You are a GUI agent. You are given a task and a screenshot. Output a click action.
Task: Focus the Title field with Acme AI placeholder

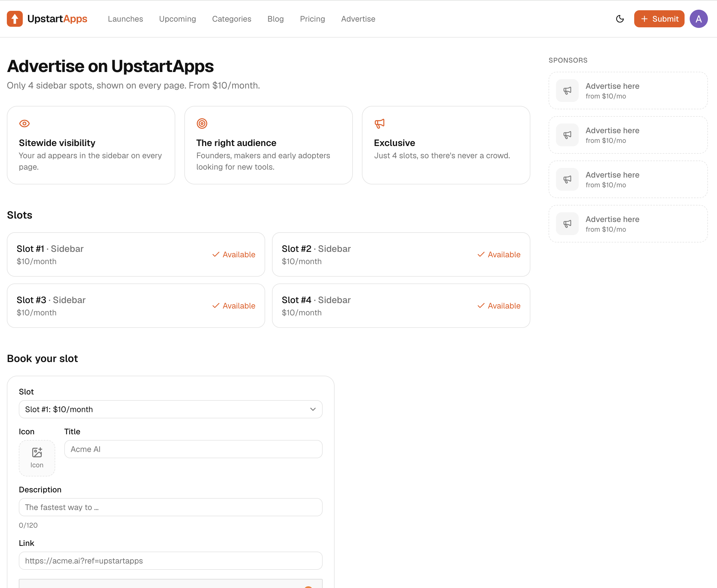tap(193, 449)
